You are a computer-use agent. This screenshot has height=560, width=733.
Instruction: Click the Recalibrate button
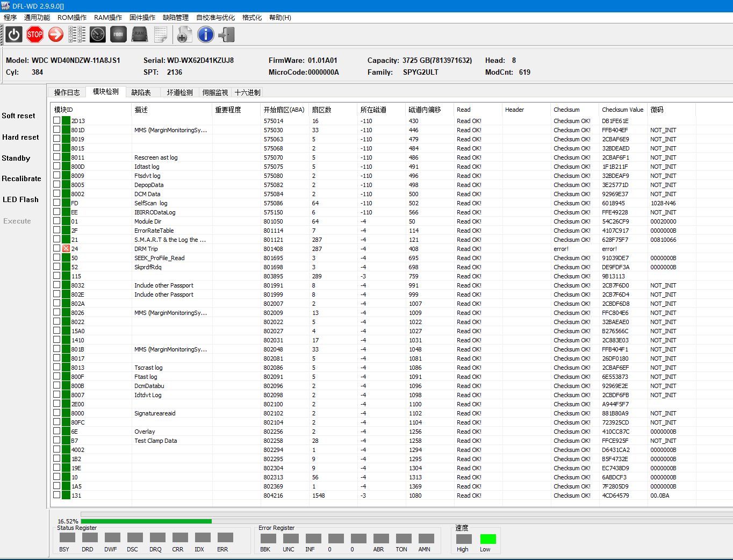pos(21,178)
